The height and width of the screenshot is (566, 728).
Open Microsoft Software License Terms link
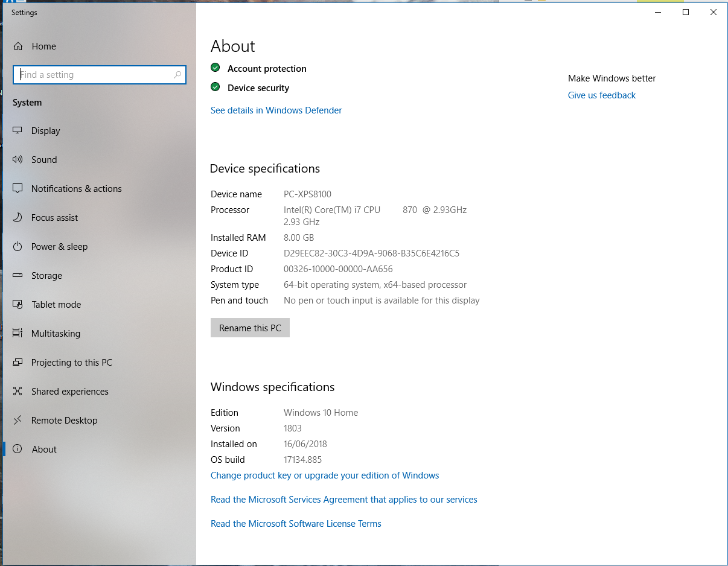[296, 524]
